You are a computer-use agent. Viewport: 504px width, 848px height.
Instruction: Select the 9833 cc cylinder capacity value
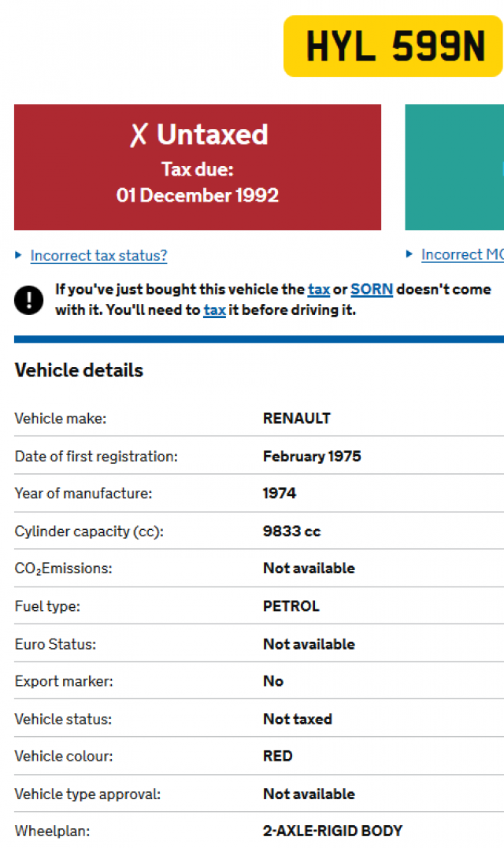[291, 531]
